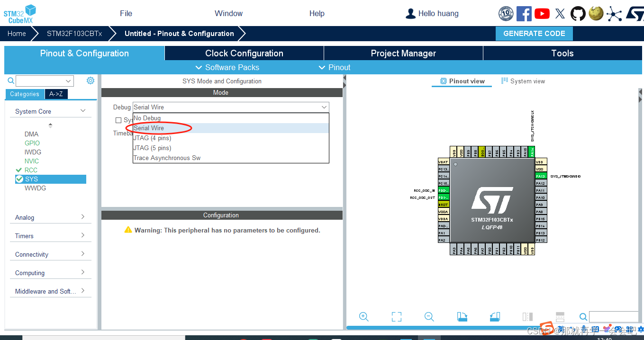This screenshot has height=340, width=644.
Task: Click GENERATE CODE button
Action: [x=534, y=34]
